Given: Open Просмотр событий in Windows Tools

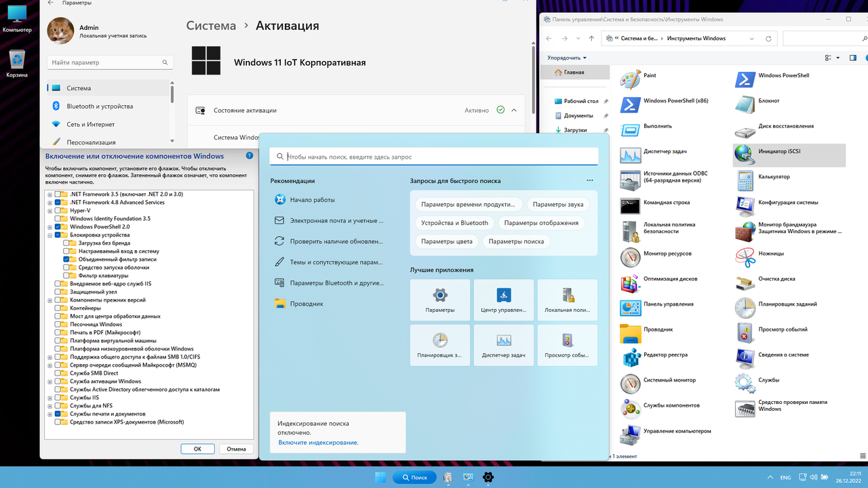Looking at the screenshot, I should 745,333.
